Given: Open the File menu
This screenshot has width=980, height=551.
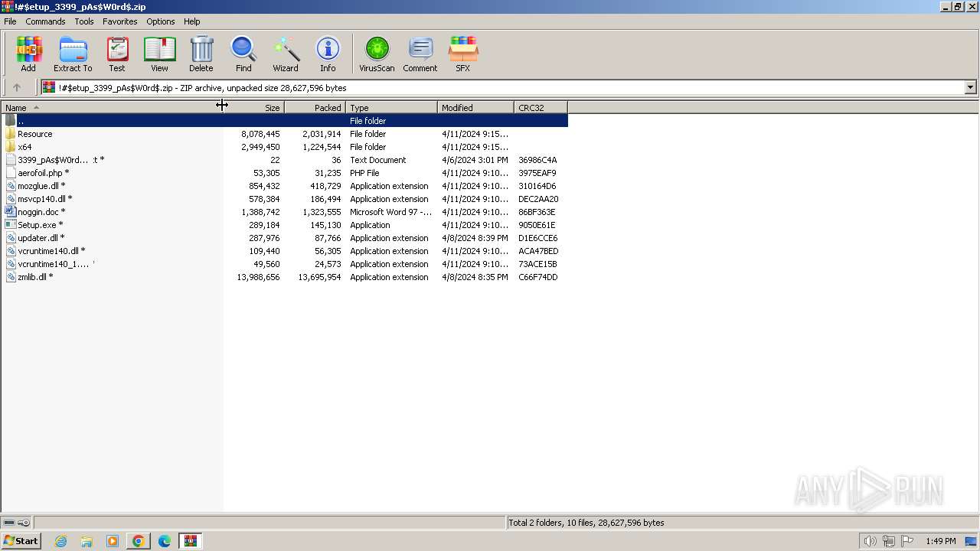Looking at the screenshot, I should click(10, 21).
